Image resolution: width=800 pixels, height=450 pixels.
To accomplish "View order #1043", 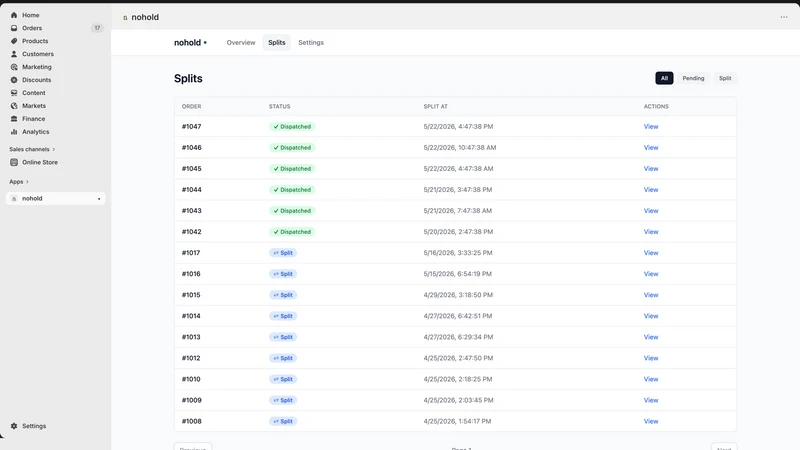I will click(x=651, y=211).
